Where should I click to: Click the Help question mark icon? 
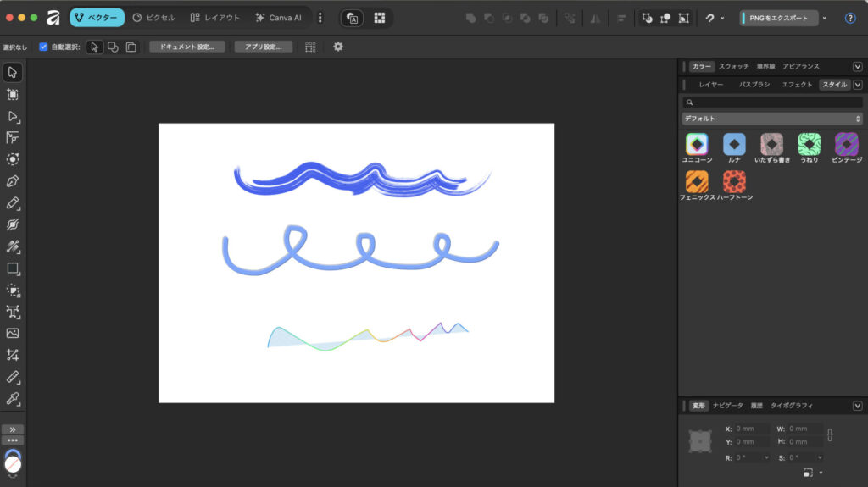(850, 18)
